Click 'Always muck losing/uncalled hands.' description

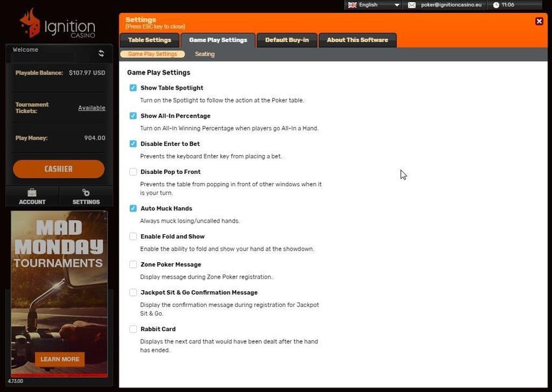(190, 221)
